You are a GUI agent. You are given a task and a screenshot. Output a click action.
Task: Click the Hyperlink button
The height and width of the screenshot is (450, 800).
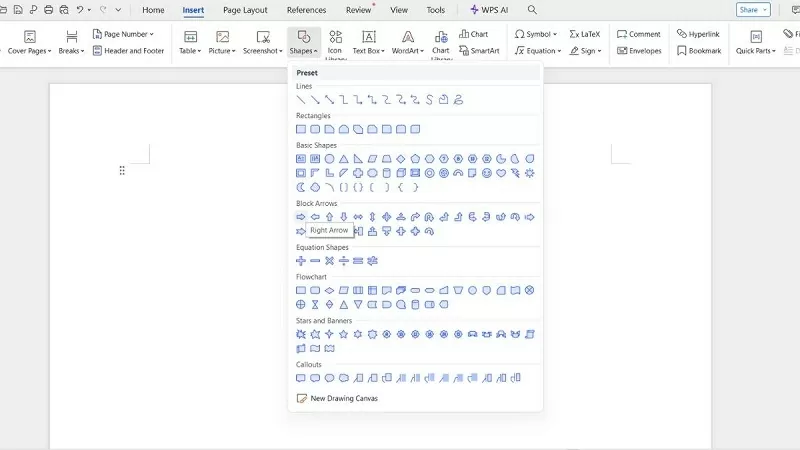point(702,34)
